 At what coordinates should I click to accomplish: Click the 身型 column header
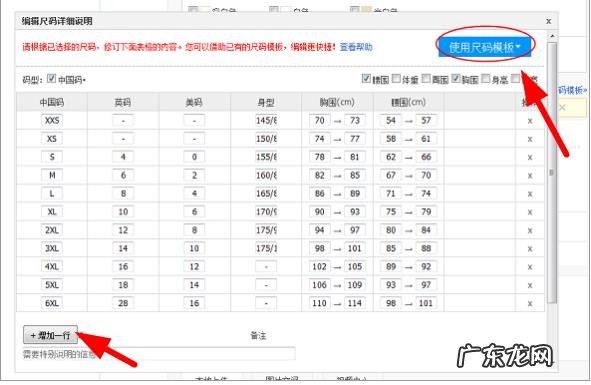[x=266, y=102]
